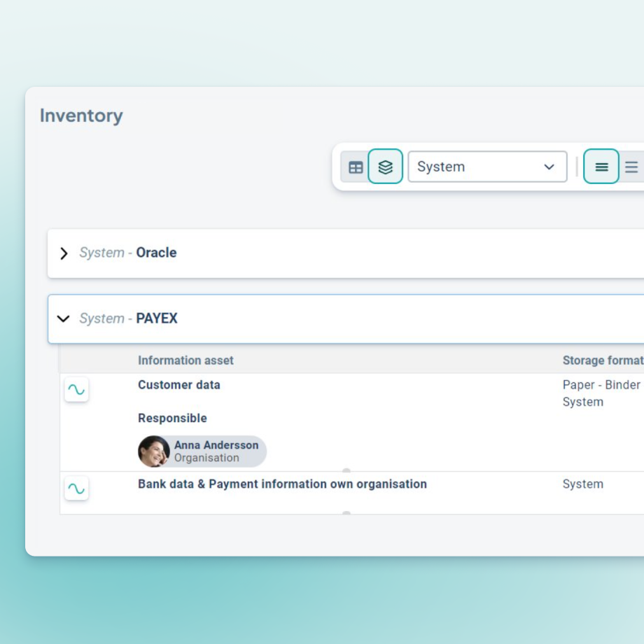Enable compact row density icon
Viewport: 644px width, 644px height.
coord(601,167)
